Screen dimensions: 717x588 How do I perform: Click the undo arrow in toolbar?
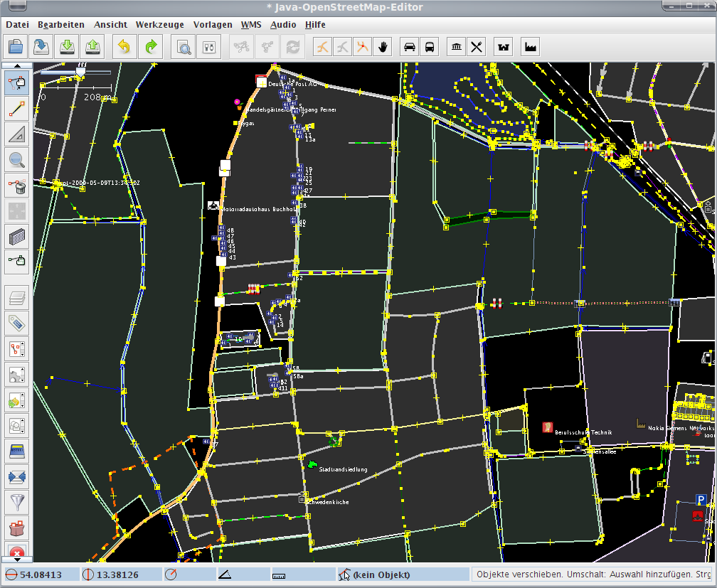point(124,47)
